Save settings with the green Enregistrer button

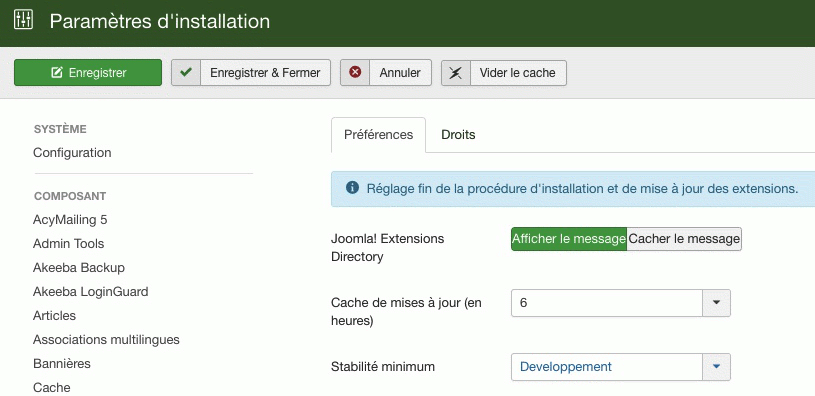[88, 72]
